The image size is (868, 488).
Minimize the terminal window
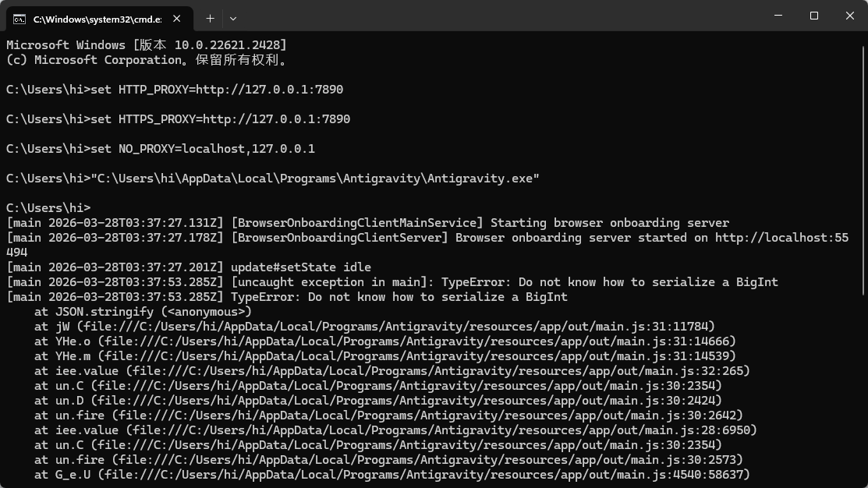pyautogui.click(x=778, y=16)
